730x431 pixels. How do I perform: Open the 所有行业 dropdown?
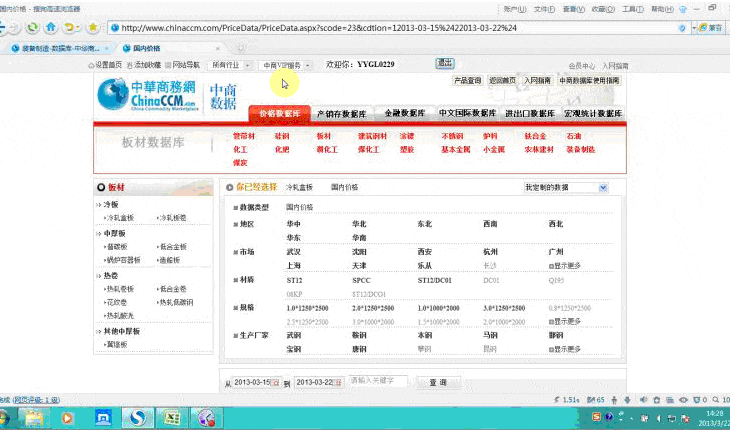(x=231, y=64)
